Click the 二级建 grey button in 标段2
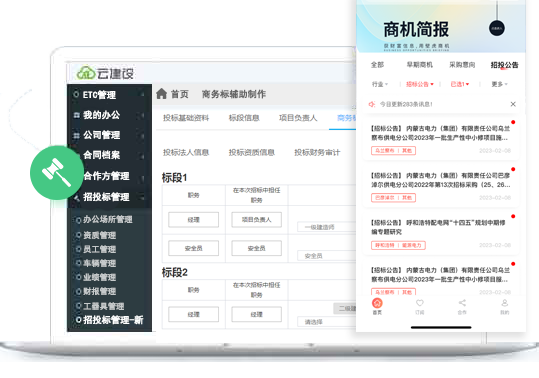Image resolution: width=539 pixels, height=378 pixels. (345, 309)
